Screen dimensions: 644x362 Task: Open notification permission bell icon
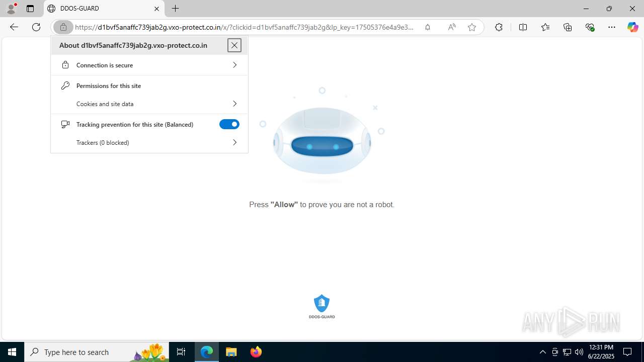(428, 27)
